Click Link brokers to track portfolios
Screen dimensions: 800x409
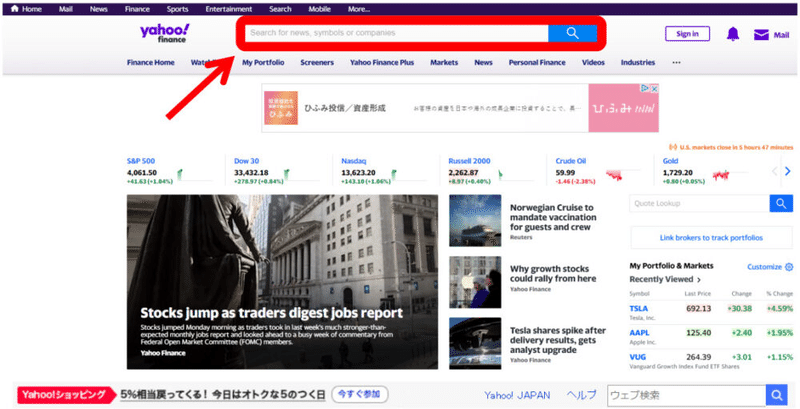point(711,238)
